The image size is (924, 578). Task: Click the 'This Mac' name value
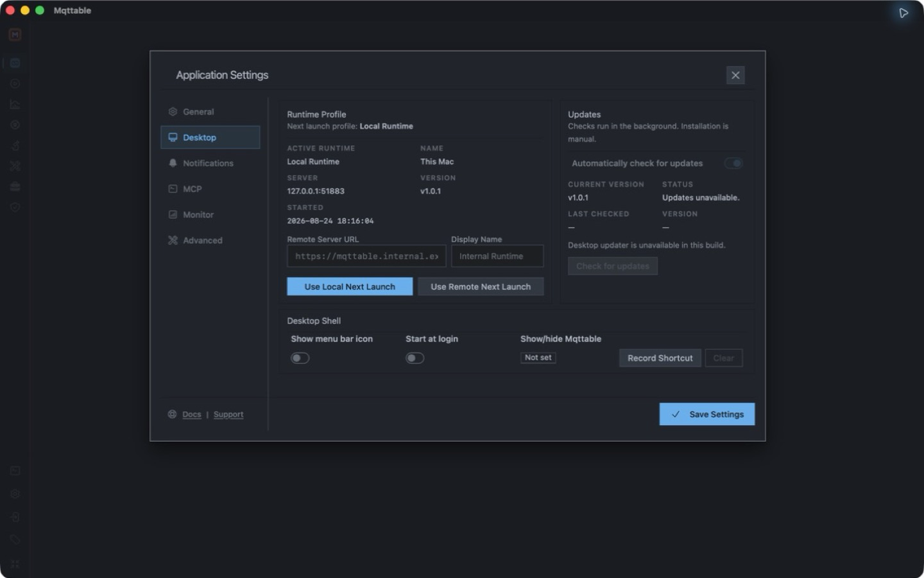click(437, 161)
